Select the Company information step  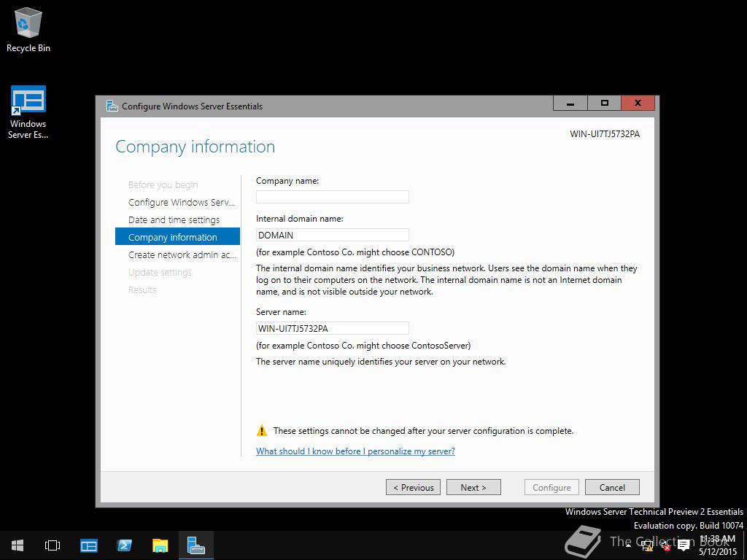tap(178, 237)
